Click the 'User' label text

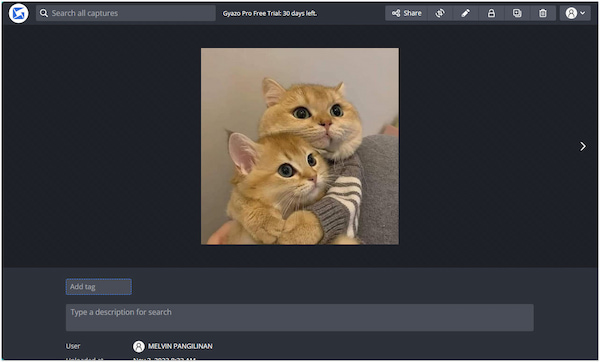pos(73,346)
